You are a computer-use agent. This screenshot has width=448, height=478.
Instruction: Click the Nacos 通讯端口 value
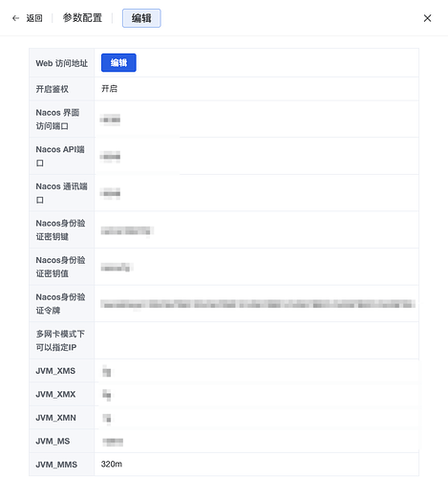point(110,193)
